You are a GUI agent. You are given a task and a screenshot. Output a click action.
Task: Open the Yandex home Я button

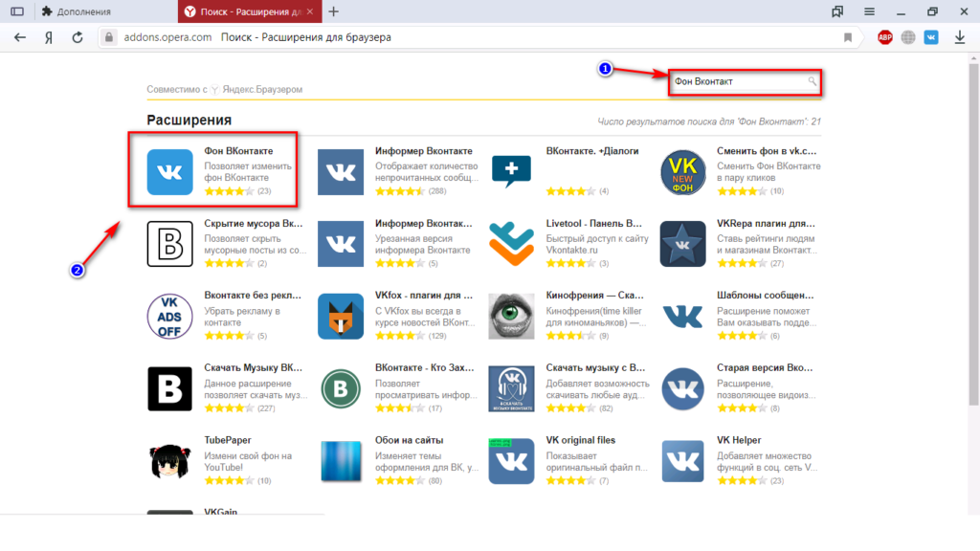(x=49, y=37)
